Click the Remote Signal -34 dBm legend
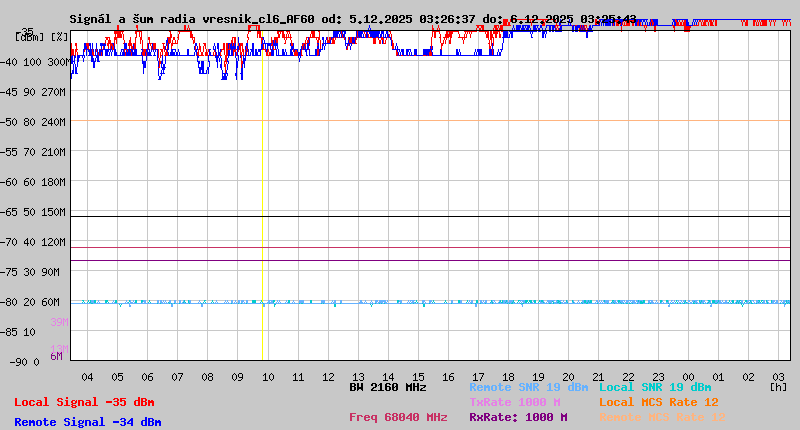800x430 pixels. (87, 422)
